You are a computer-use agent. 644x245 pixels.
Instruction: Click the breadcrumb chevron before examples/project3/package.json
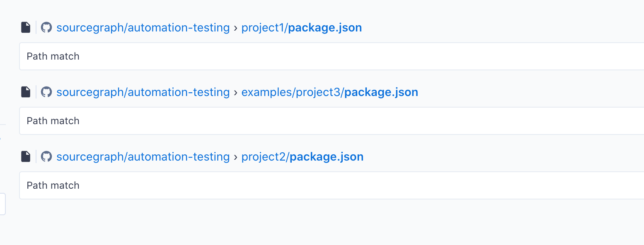coord(236,93)
